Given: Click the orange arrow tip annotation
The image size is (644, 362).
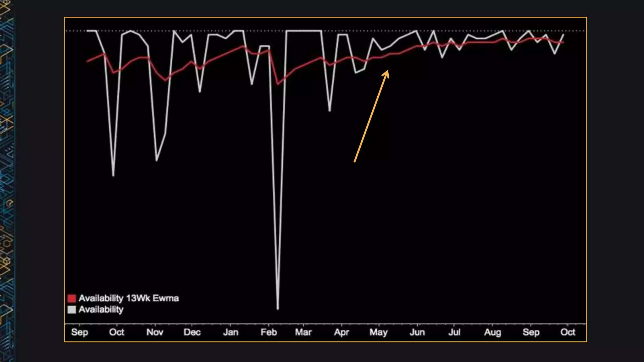Looking at the screenshot, I should pyautogui.click(x=387, y=72).
